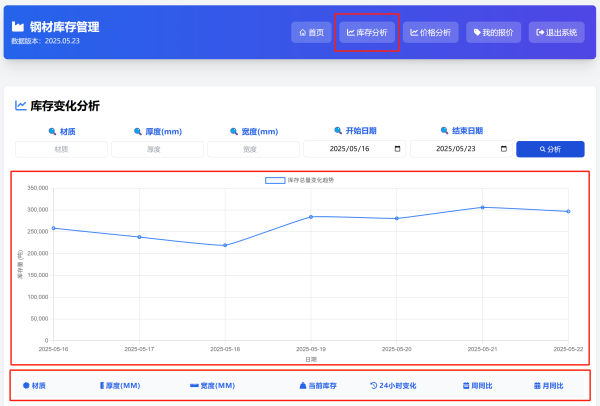Screen dimensions: 600x406
Task: Click the warehouse icon in 当前库存 header
Action: pos(303,386)
